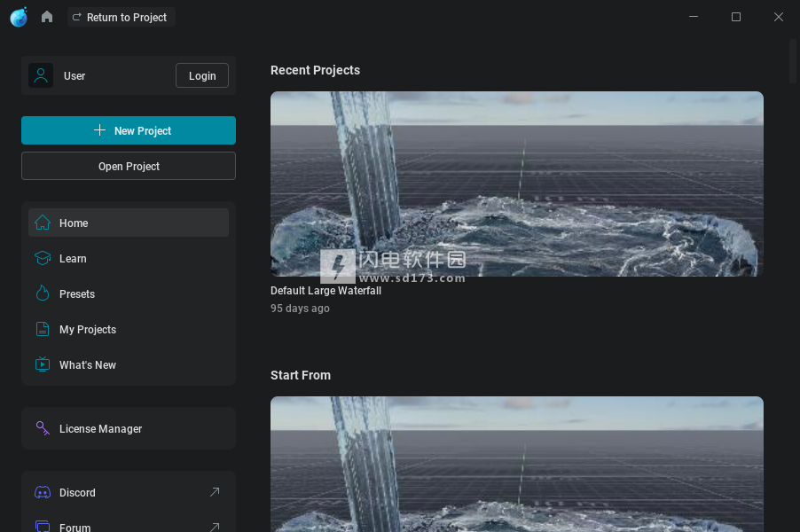Open the Default Large Waterfall recent project thumbnail
This screenshot has height=532, width=800.
516,184
